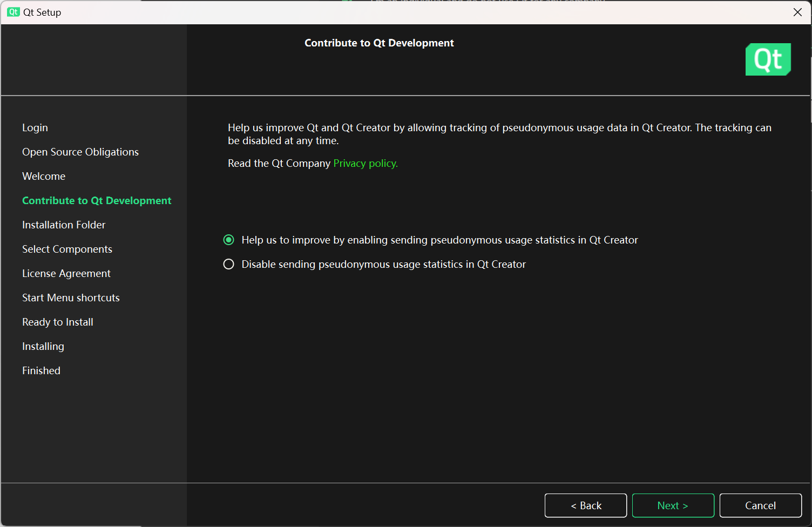Click the Ready to Install step

point(58,322)
